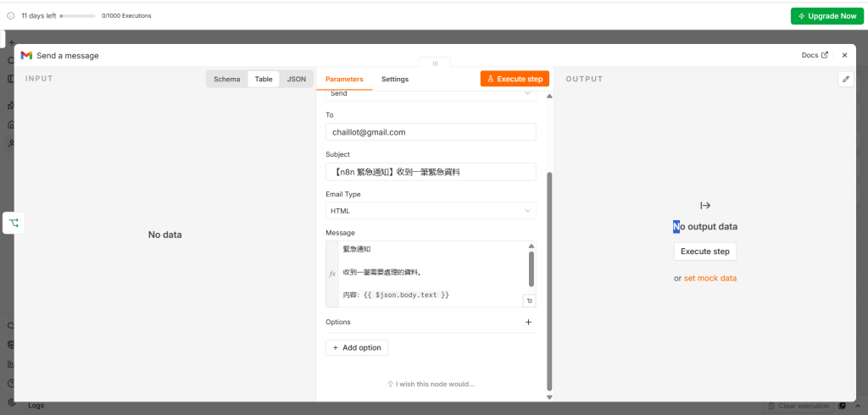Click the No output data text
Image resolution: width=868 pixels, height=415 pixels.
click(x=705, y=227)
